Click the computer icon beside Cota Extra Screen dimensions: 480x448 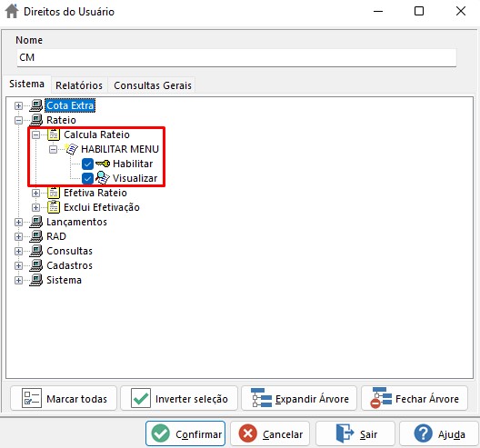(x=36, y=105)
